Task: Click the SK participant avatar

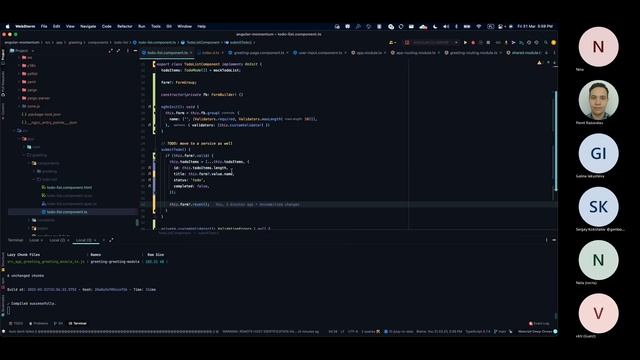Action: click(x=598, y=207)
